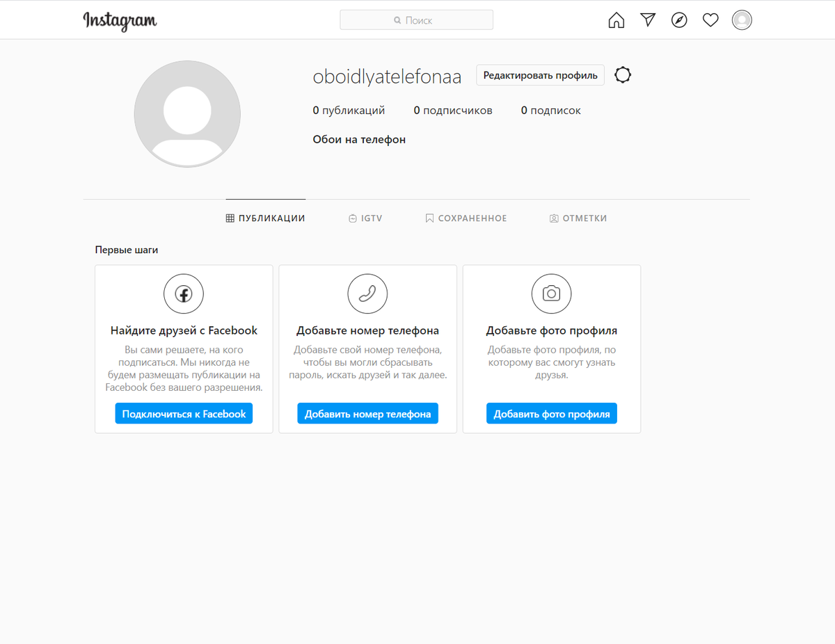Switch to the ОТМЕТКИ tab
This screenshot has width=835, height=644.
click(578, 218)
